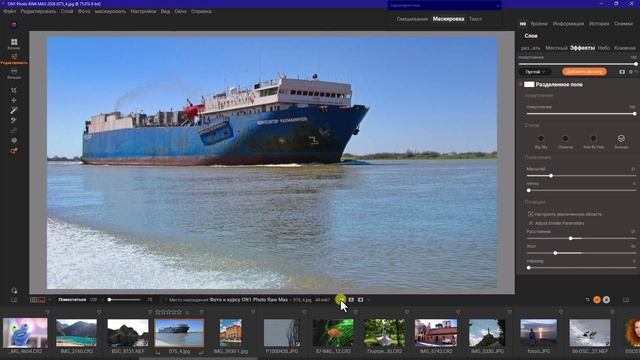This screenshot has height=360, width=640.
Task: Click the Информация tab label
Action: 568,24
